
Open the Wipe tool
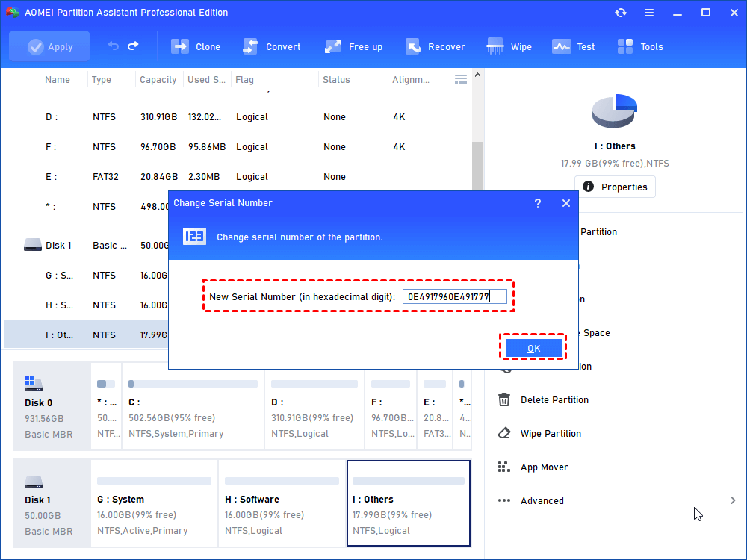tap(509, 46)
